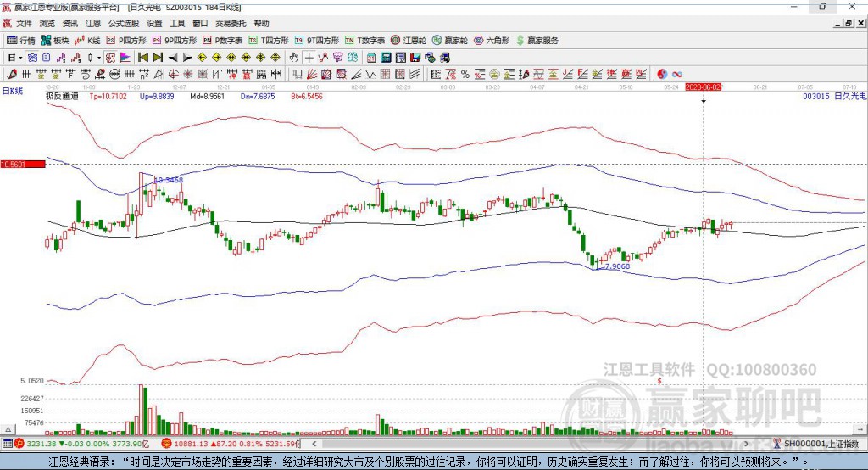Open the 板块 sector view
Viewport: 868px width, 470px height.
pos(54,41)
